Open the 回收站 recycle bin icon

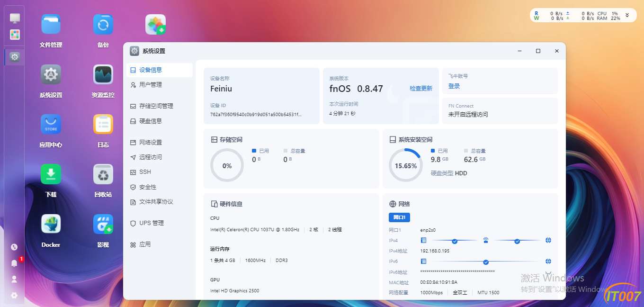103,174
